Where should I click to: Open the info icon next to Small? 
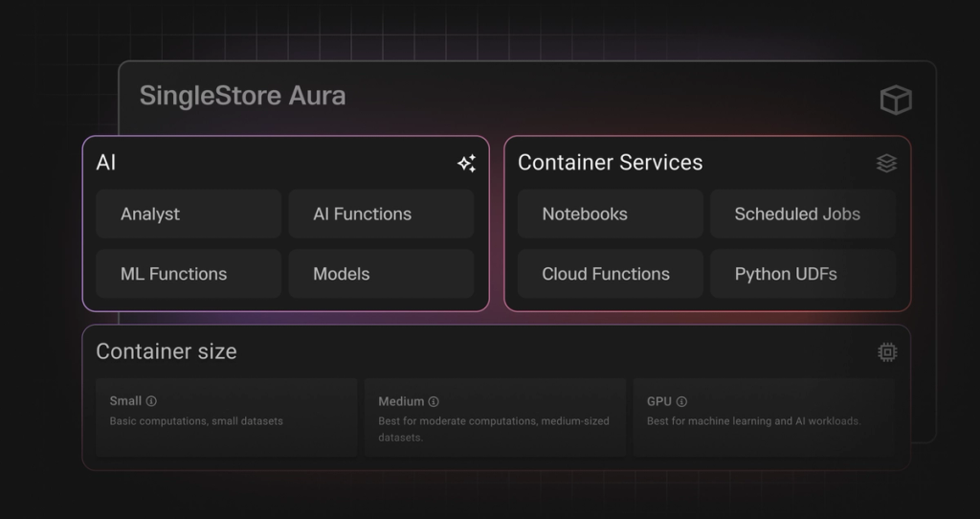tap(151, 401)
